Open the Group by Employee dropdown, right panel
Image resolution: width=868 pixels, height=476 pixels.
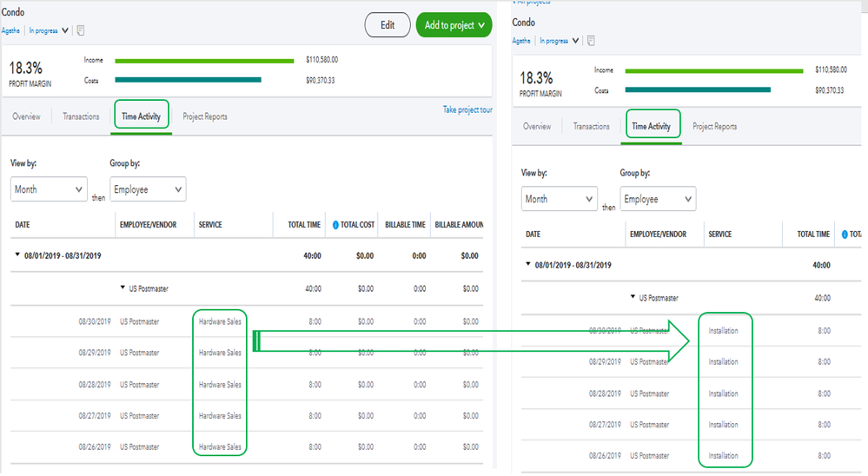[658, 199]
